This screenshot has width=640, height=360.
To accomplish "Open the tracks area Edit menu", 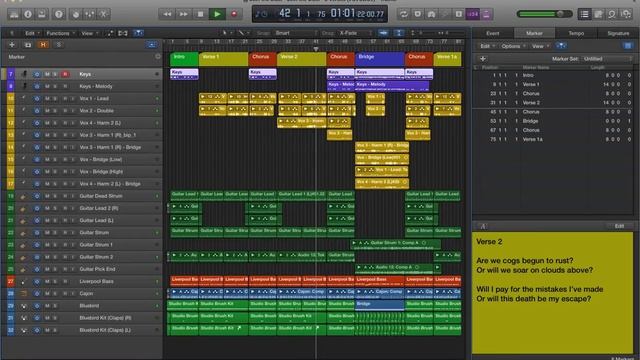I will pyautogui.click(x=32, y=33).
